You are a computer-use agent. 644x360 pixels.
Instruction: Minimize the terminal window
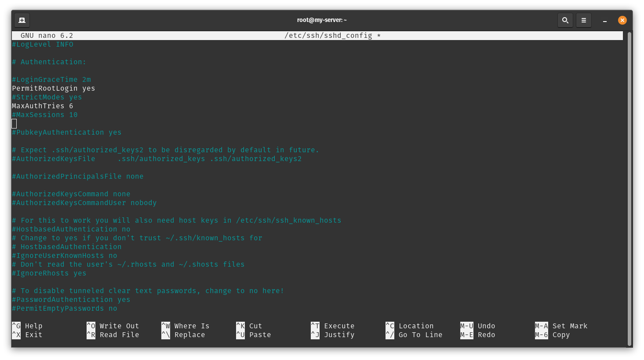tap(605, 20)
